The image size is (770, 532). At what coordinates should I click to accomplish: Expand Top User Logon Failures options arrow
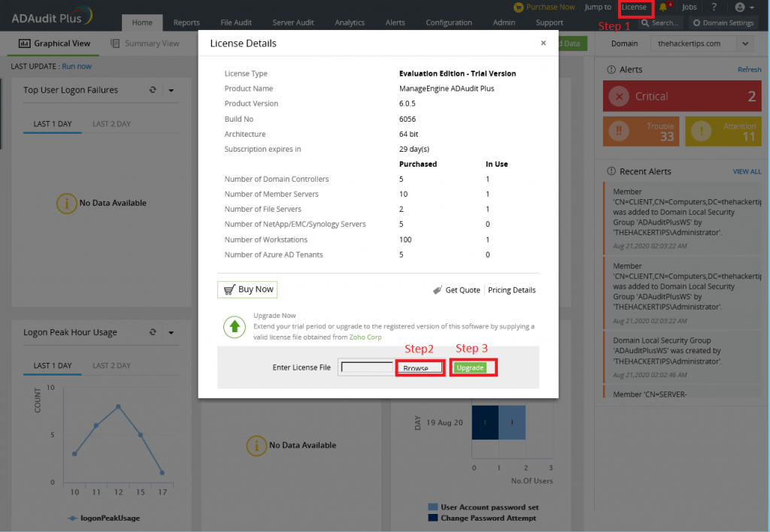coord(171,90)
